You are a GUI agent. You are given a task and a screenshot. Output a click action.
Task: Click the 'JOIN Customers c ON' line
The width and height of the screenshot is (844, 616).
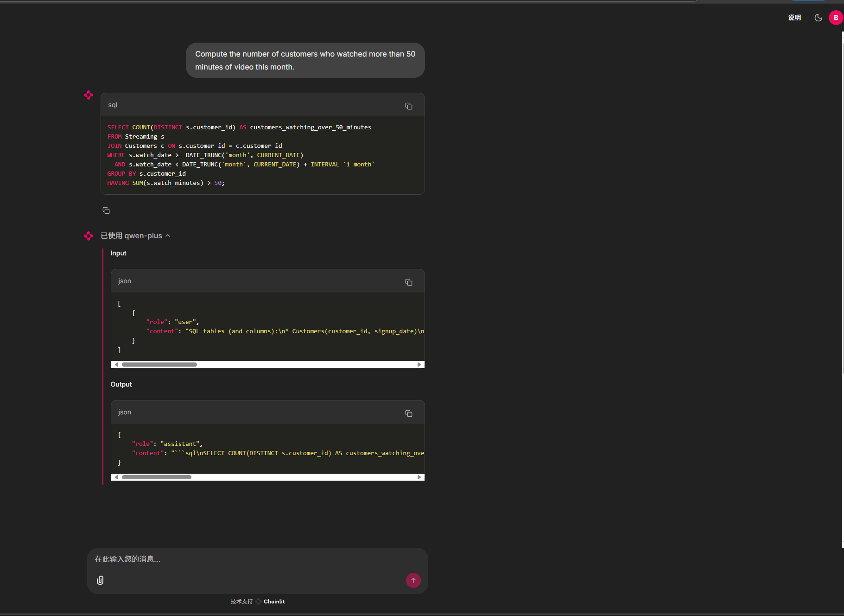point(195,146)
